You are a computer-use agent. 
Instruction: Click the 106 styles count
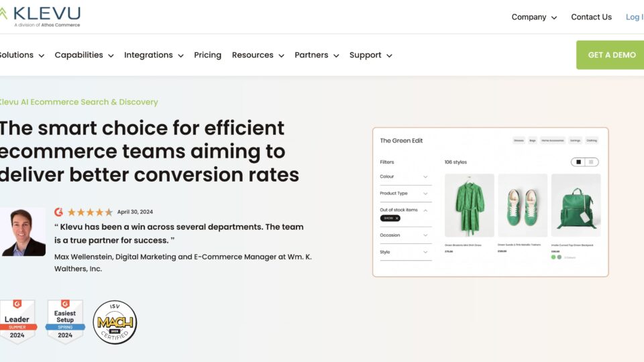455,162
